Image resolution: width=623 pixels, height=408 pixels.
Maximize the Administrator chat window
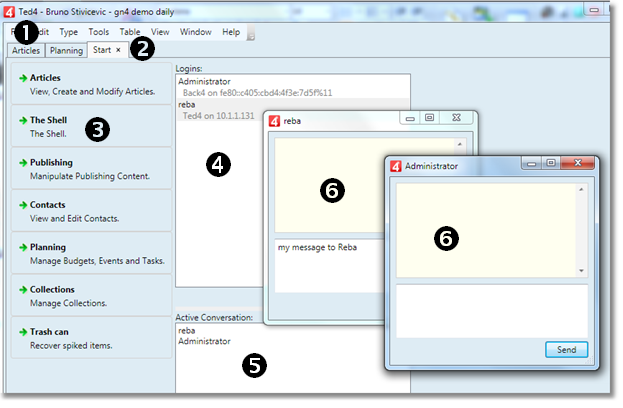pos(551,163)
